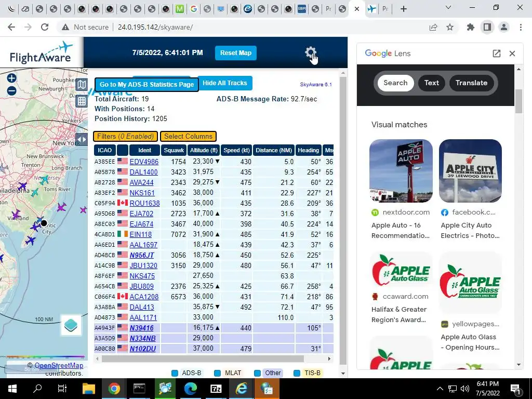The width and height of the screenshot is (532, 399).
Task: Go to My ADS-B Statistics Page
Action: 147,85
